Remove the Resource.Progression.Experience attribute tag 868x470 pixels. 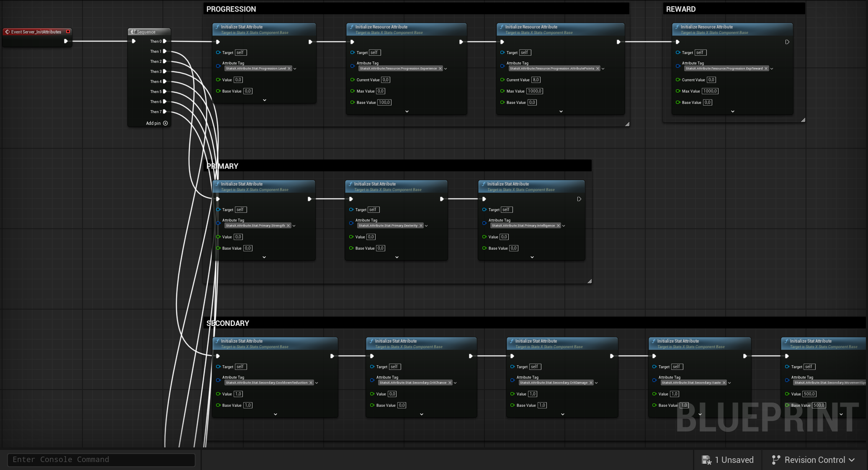(440, 68)
